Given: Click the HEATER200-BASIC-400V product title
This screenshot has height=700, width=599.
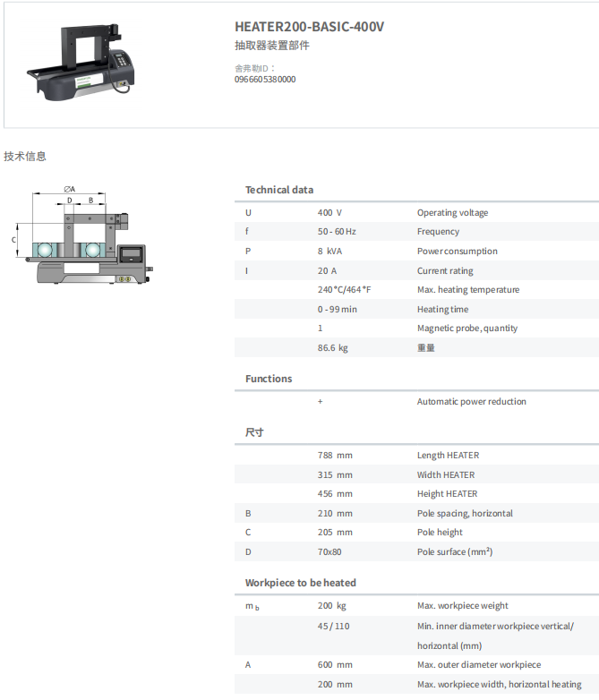Looking at the screenshot, I should point(309,27).
